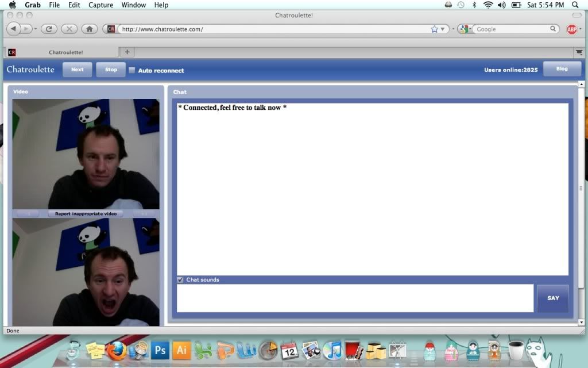Screen dimensions: 588x368
Task: Open a new tab with the plus button
Action: [127, 52]
